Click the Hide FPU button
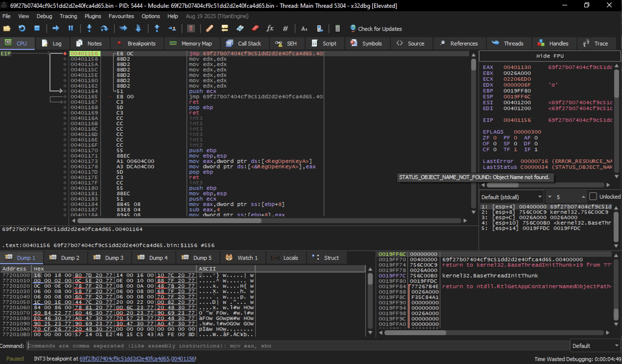The width and height of the screenshot is (622, 364). pos(550,56)
